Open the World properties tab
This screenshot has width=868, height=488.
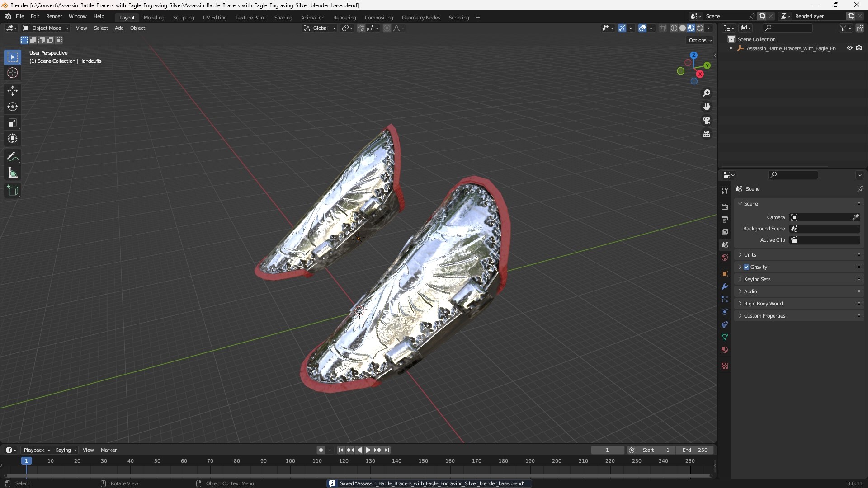[725, 258]
